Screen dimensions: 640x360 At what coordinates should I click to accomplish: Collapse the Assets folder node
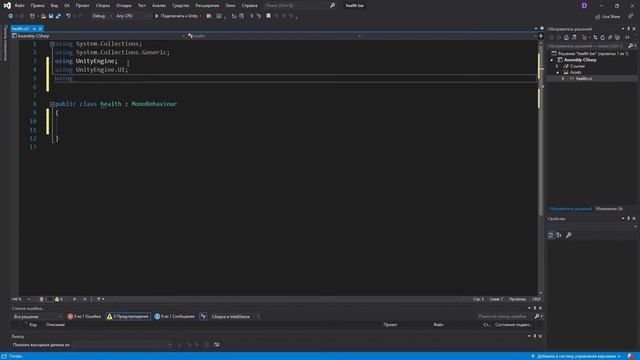(558, 72)
